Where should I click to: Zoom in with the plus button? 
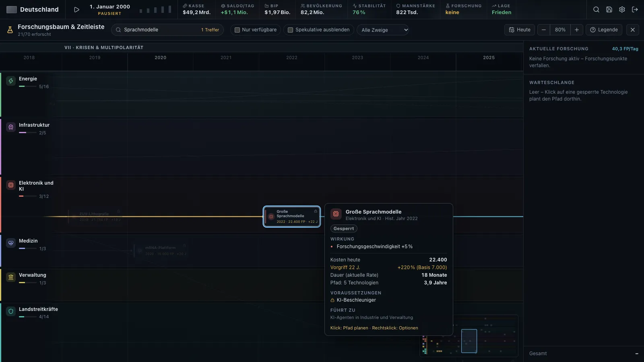tap(577, 30)
